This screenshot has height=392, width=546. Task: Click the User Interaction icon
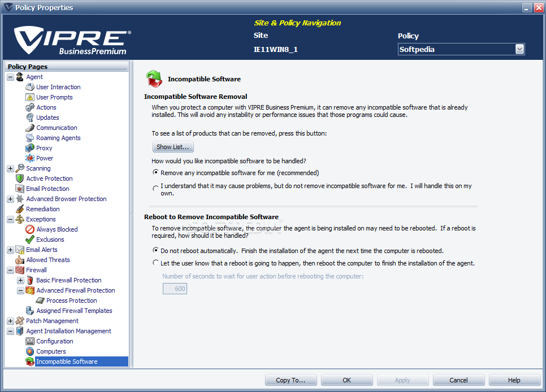pyautogui.click(x=30, y=87)
